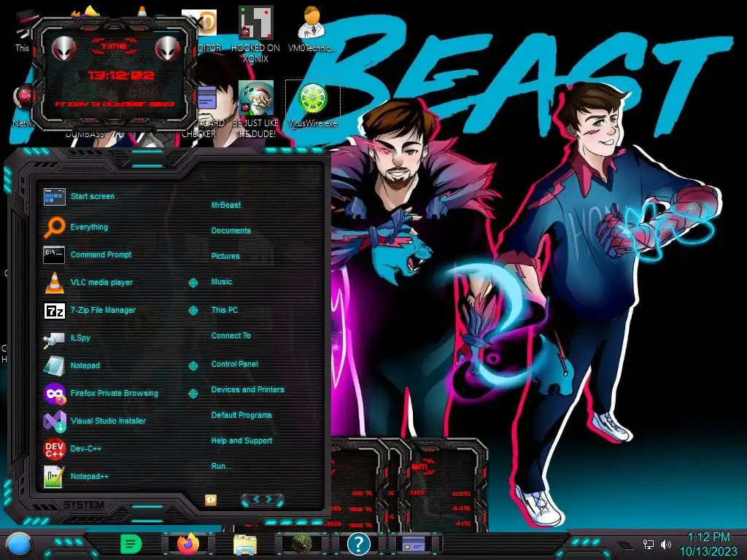Viewport: 747px width, 560px height.
Task: Expand the Notepad jump list arrow
Action: point(193,366)
